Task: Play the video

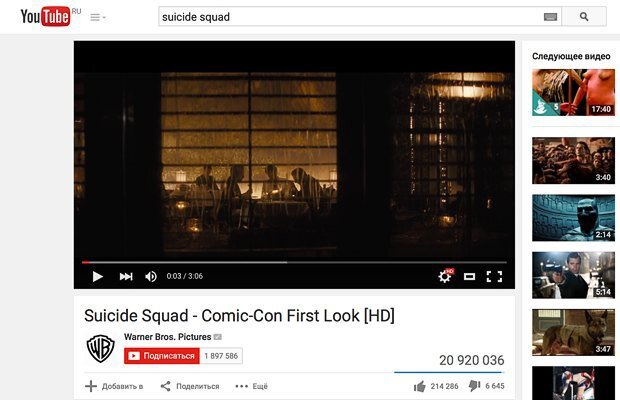Action: (97, 276)
